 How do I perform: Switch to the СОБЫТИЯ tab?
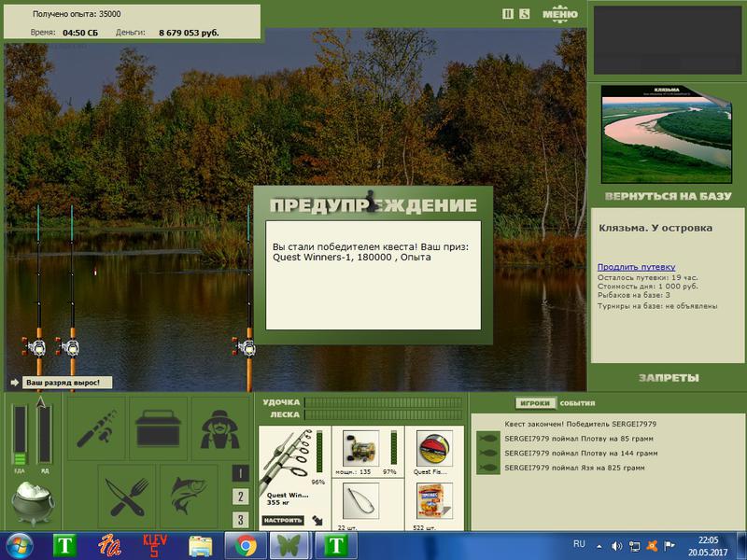[577, 403]
